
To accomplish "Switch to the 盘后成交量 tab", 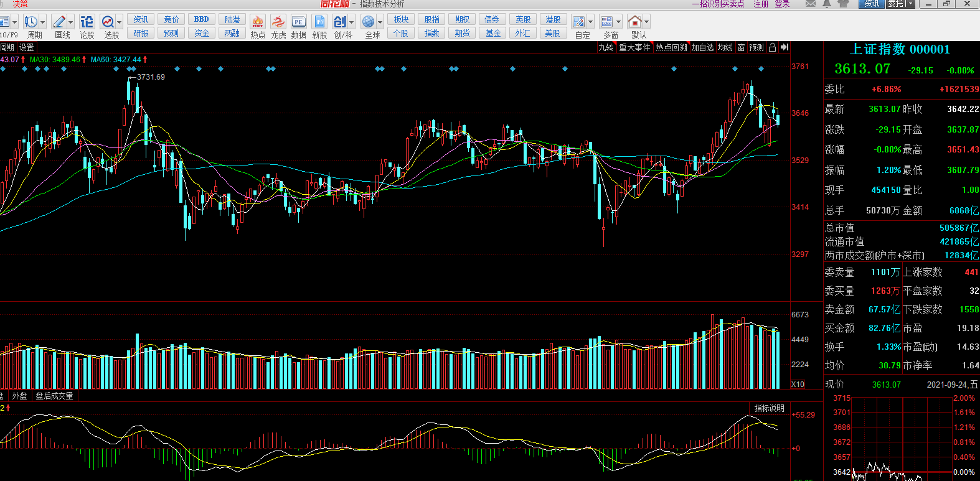I will [x=54, y=396].
